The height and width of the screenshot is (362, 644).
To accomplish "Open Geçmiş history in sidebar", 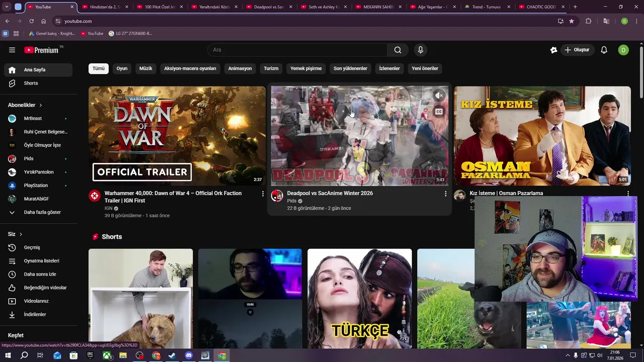I will click(38, 247).
